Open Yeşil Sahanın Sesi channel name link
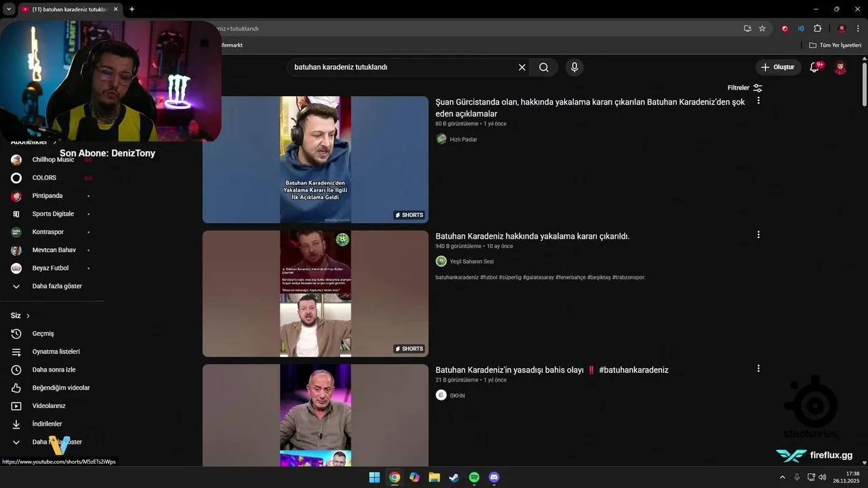868x488 pixels. (471, 262)
